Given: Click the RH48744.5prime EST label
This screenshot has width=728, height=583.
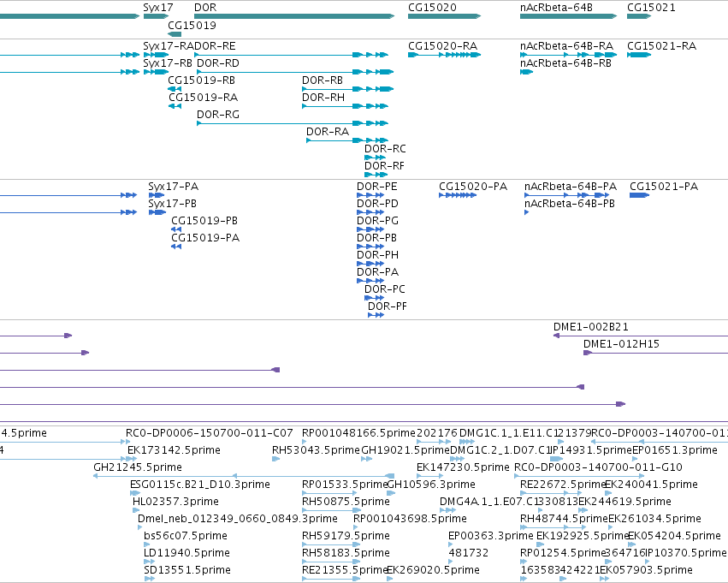Looking at the screenshot, I should tap(564, 520).
